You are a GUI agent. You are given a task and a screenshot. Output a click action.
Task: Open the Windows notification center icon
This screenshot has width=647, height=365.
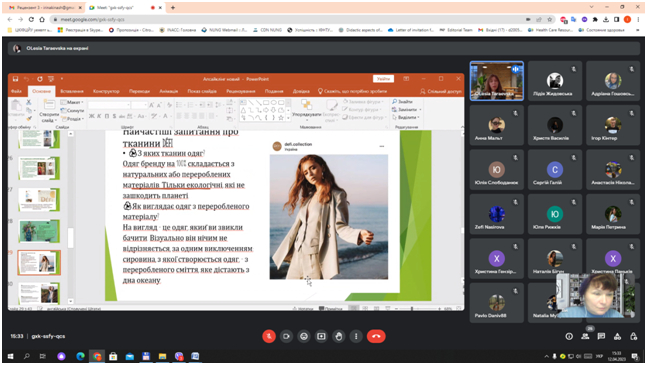coord(635,356)
